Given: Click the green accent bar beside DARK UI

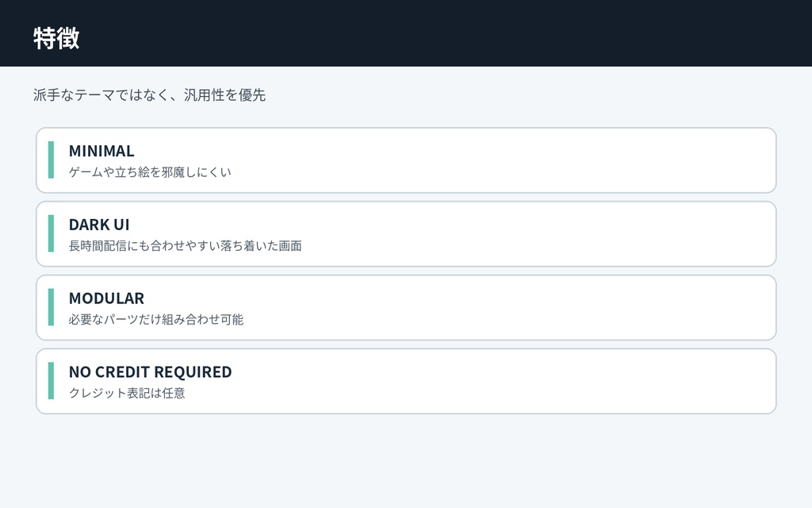Looking at the screenshot, I should coord(51,234).
